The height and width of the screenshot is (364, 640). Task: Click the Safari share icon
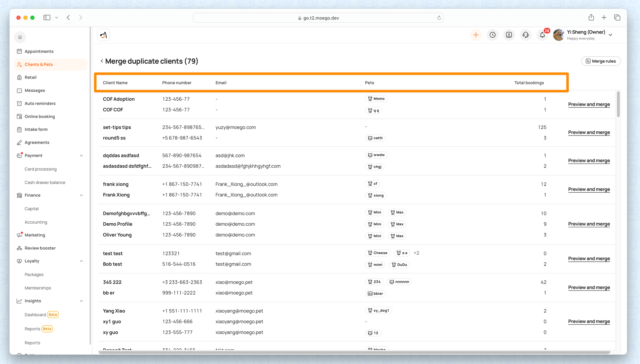(x=591, y=18)
